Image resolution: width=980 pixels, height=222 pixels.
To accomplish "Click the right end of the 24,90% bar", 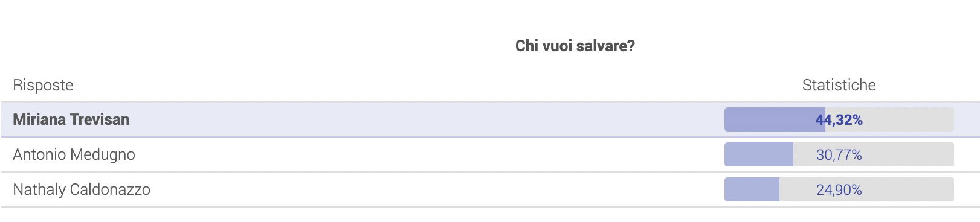I will [x=950, y=189].
